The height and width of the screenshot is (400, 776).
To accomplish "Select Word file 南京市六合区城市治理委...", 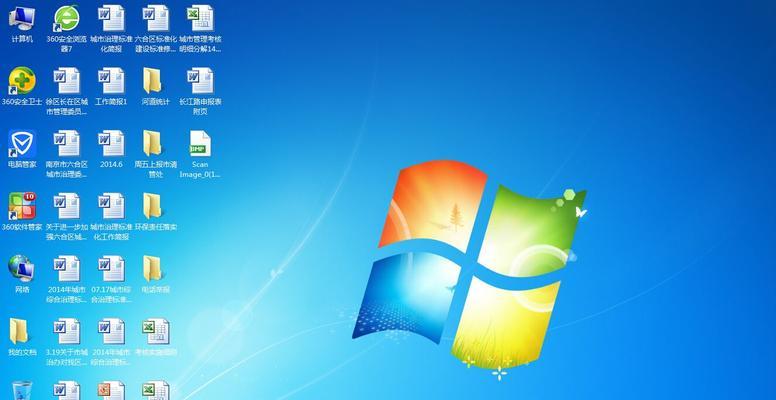I will pos(66,154).
